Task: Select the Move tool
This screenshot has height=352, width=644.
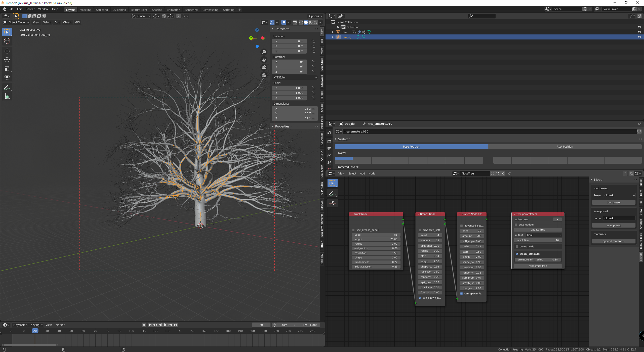Action: (7, 51)
